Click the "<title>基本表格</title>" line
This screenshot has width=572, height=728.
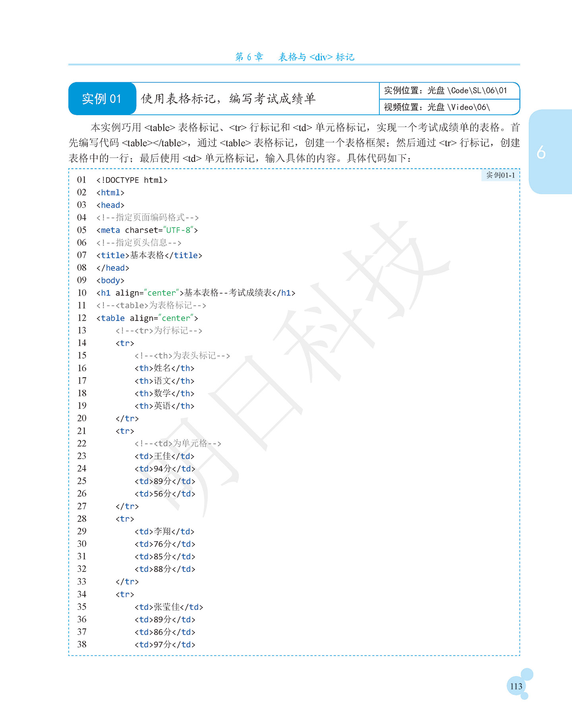(149, 255)
